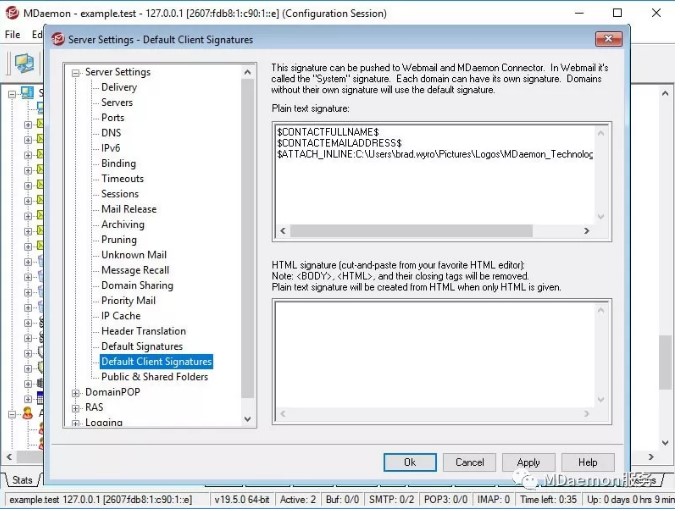The width and height of the screenshot is (680, 511).
Task: Click the plain text signature horizontal scrollbar thumb
Action: click(411, 231)
